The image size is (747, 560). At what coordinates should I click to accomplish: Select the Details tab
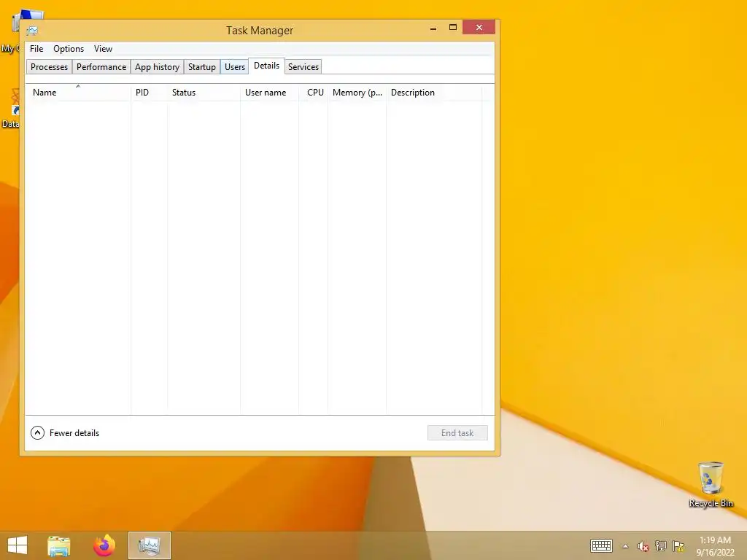pyautogui.click(x=266, y=66)
